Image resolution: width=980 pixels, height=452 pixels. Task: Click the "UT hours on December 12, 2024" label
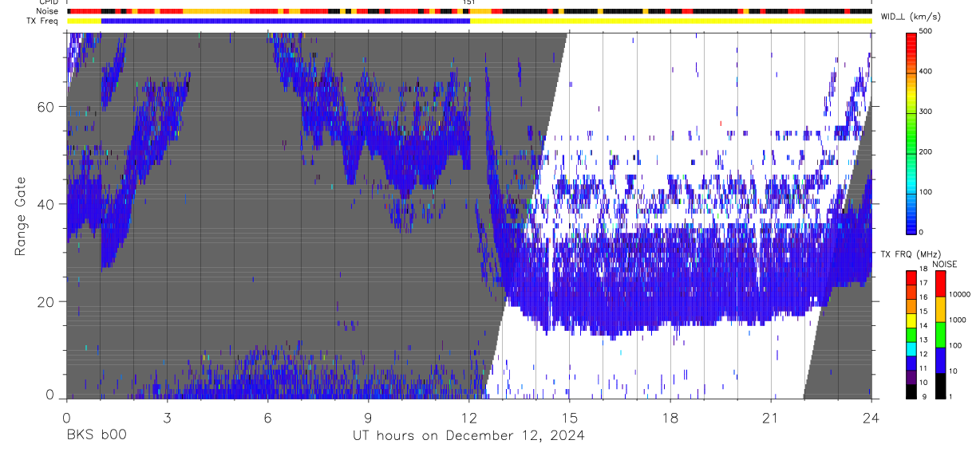[x=469, y=435]
